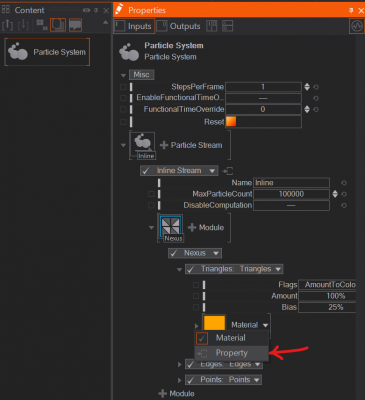Click the reset circle for FunctionalTimeOverride

(x=316, y=109)
